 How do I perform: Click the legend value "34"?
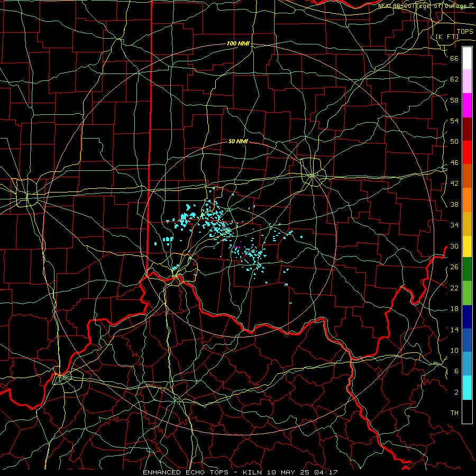coord(454,225)
